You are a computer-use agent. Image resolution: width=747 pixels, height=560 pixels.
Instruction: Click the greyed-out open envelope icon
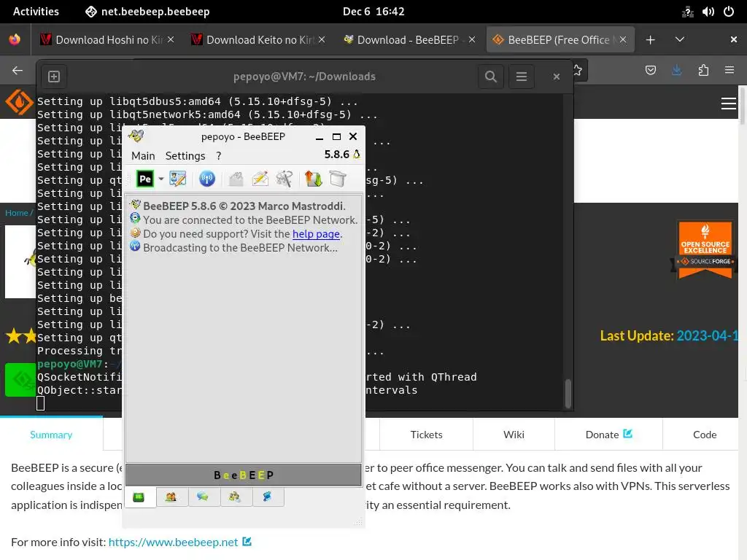coord(236,179)
